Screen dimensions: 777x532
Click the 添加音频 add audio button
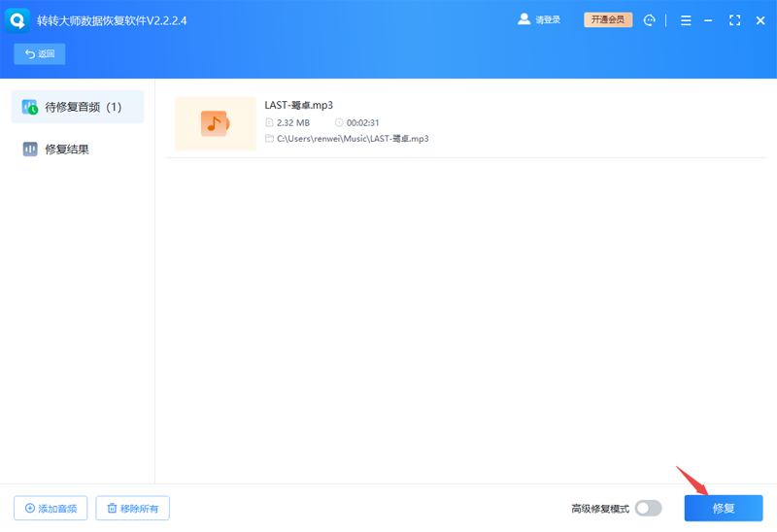pyautogui.click(x=51, y=509)
